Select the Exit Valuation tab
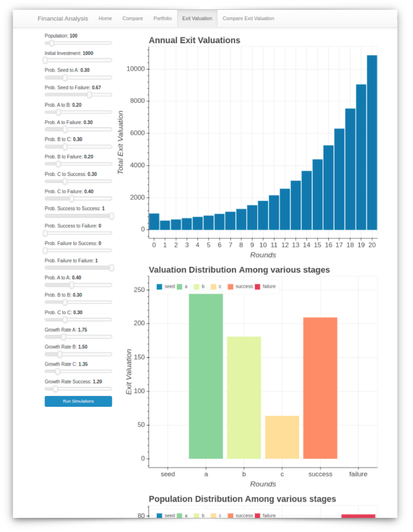413x532 pixels. pyautogui.click(x=197, y=18)
